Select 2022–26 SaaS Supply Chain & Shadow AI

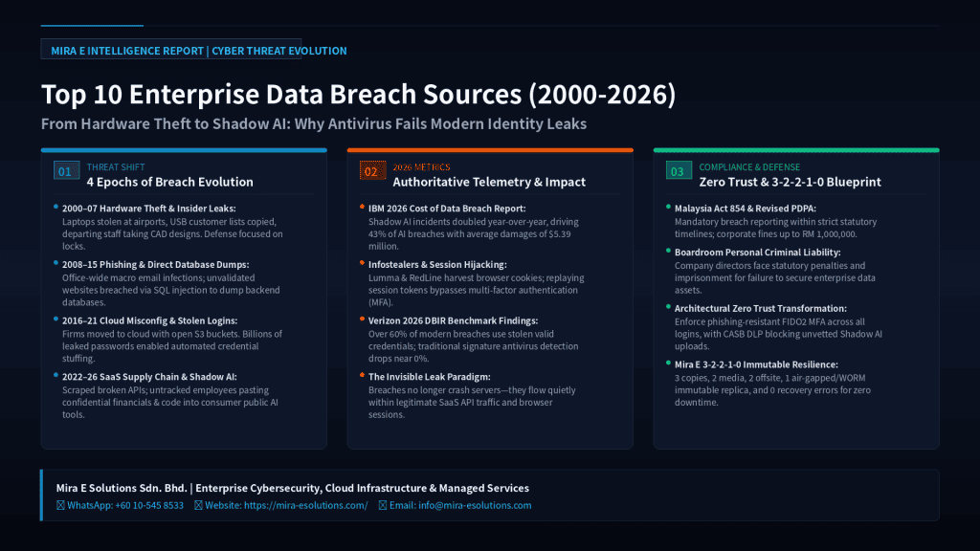pyautogui.click(x=149, y=377)
